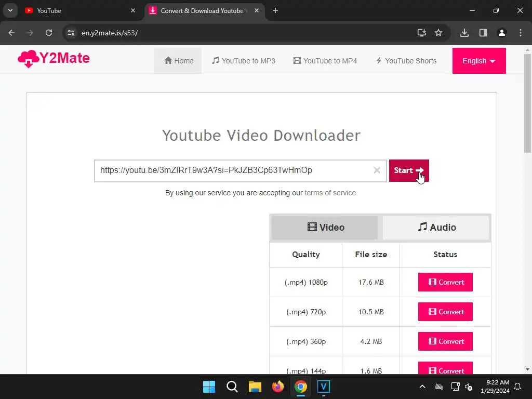Viewport: 532px width, 399px height.
Task: Click the '(.mp4) 1080p' quality cell
Action: point(305,282)
